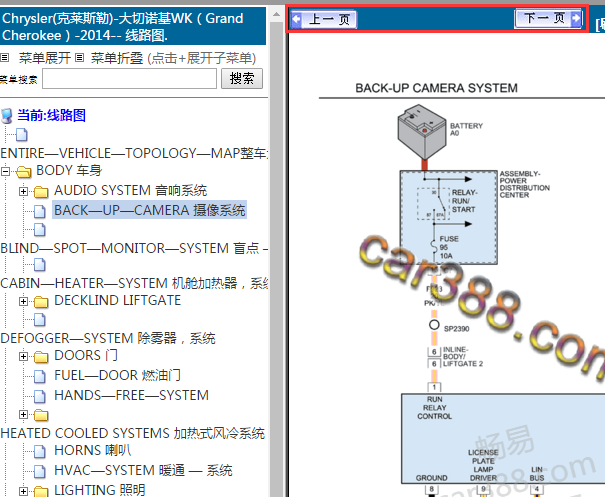The height and width of the screenshot is (497, 605).
Task: Click the BACK—UP—CAMERA page icon
Action: (x=40, y=211)
